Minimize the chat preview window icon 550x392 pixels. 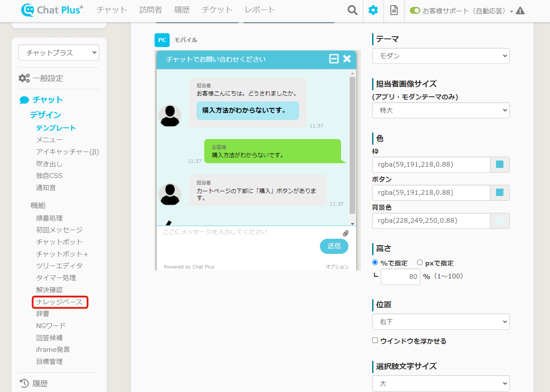[334, 59]
